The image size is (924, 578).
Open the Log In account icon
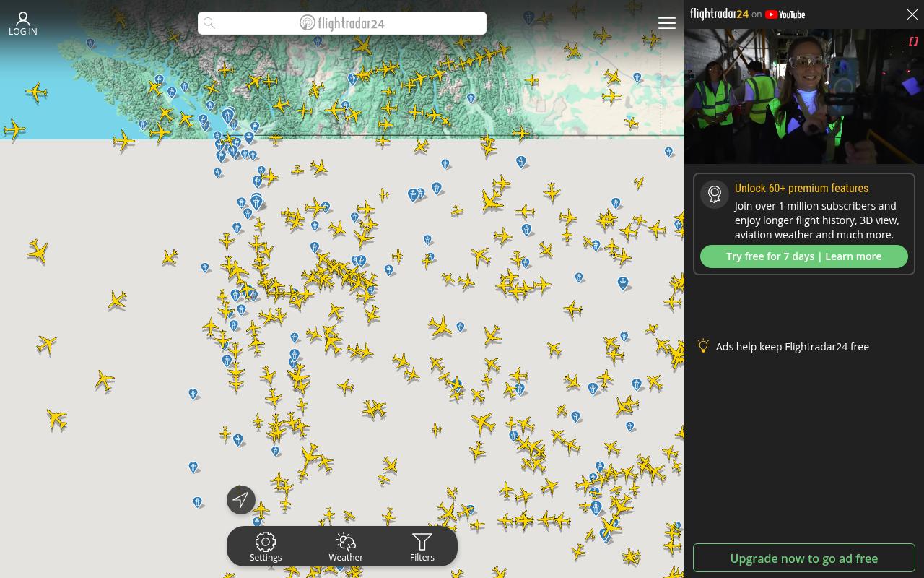[x=22, y=23]
